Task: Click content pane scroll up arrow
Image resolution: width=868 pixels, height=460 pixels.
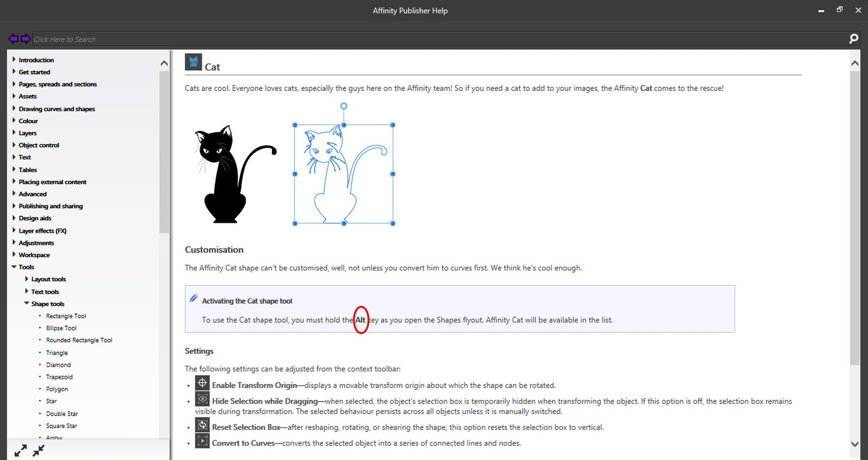Action: 855,63
